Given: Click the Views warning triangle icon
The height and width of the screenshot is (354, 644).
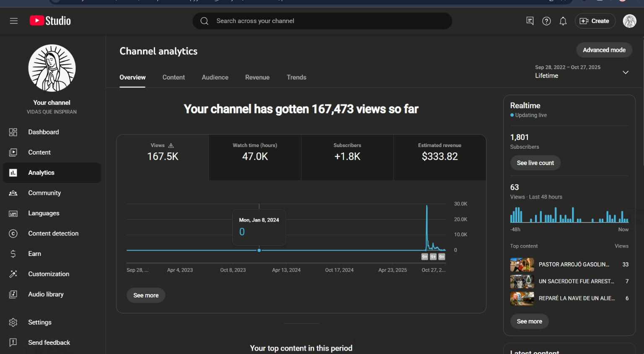Looking at the screenshot, I should pyautogui.click(x=171, y=145).
